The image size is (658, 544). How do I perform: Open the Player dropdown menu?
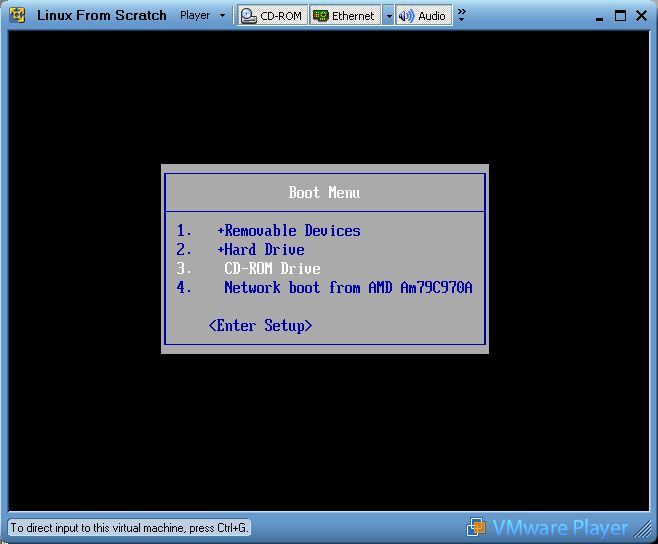pos(203,16)
